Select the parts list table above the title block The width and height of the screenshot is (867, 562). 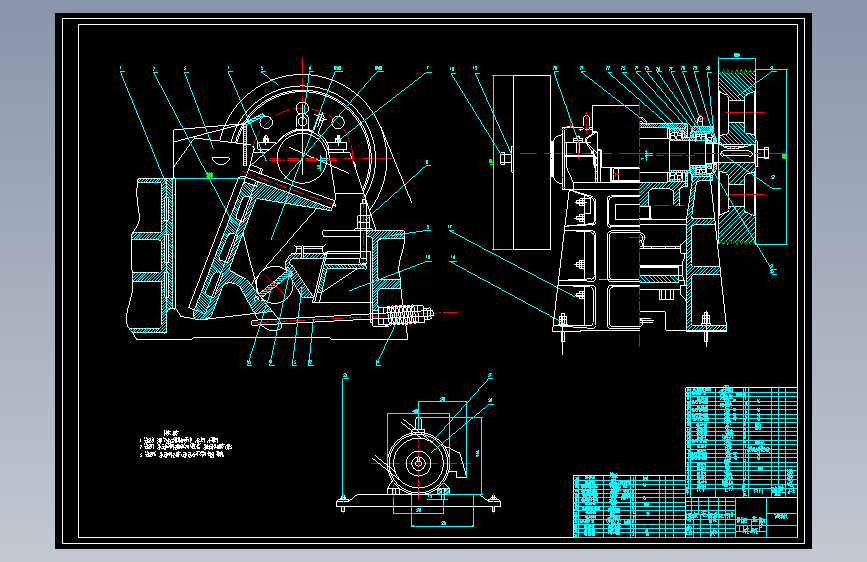point(741,441)
